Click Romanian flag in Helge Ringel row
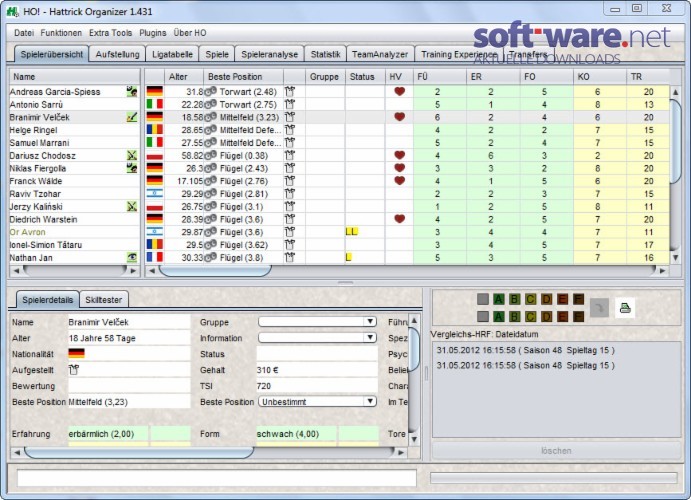 pos(155,130)
